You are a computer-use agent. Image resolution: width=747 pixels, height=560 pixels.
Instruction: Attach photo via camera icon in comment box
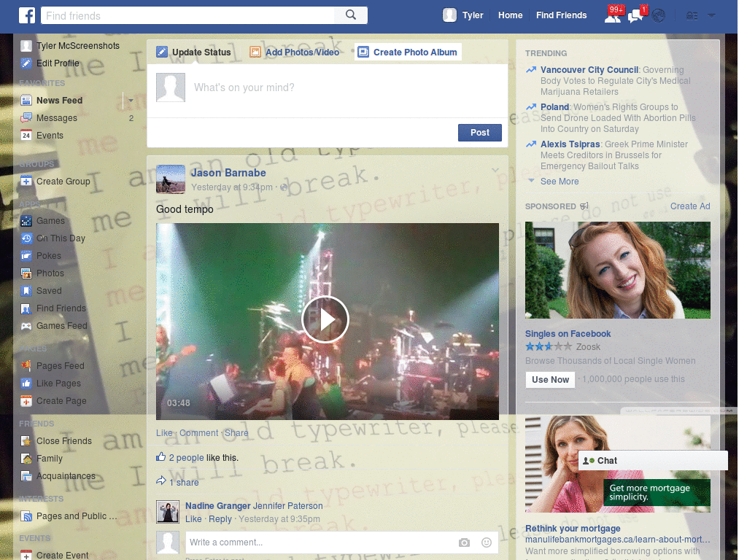point(464,542)
